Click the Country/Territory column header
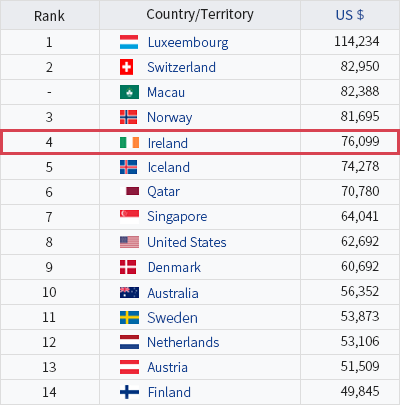 click(x=200, y=15)
